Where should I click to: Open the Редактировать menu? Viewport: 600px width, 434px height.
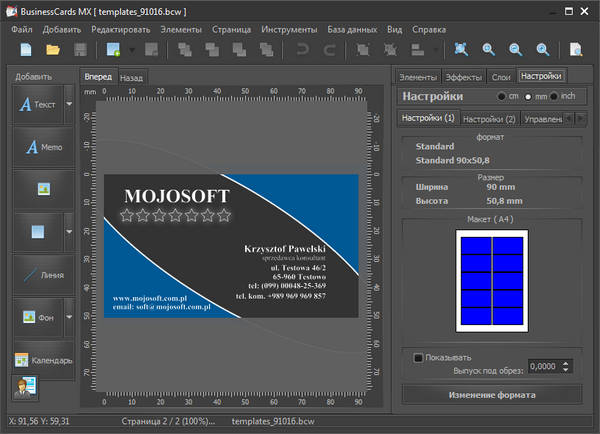coord(121,29)
